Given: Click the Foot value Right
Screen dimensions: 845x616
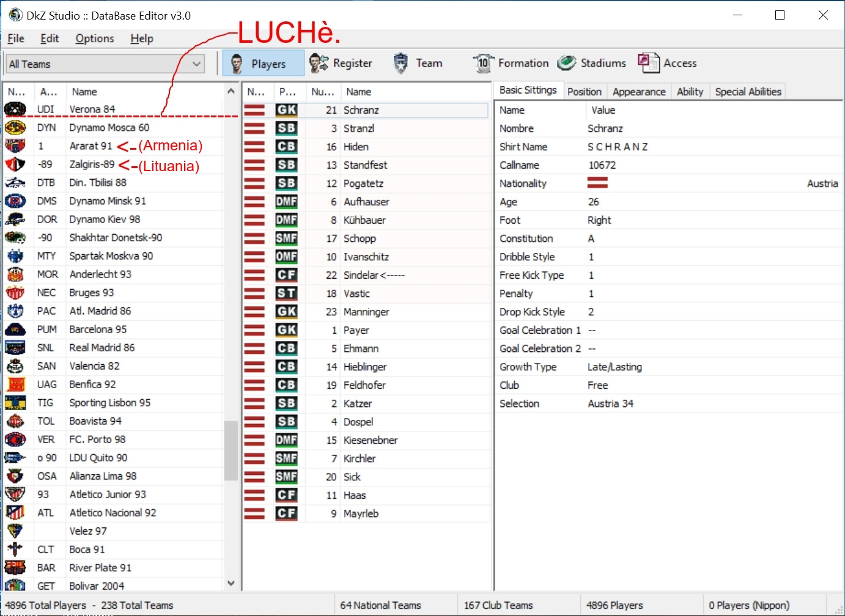Looking at the screenshot, I should pos(599,220).
